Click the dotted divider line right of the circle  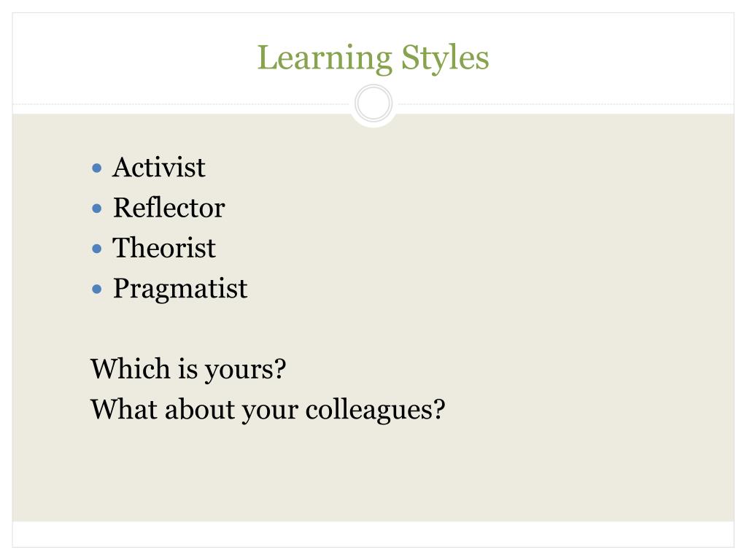click(x=565, y=104)
